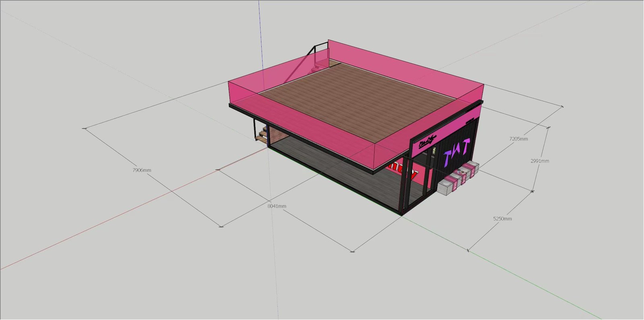Select the 7205mm dimension label
This screenshot has width=644, height=320.
(518, 139)
